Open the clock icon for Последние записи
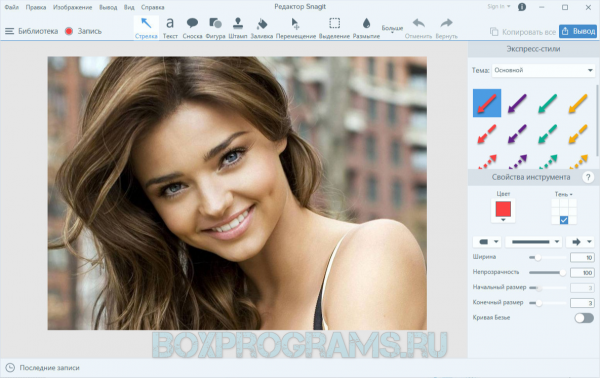The image size is (600, 378). click(x=10, y=368)
